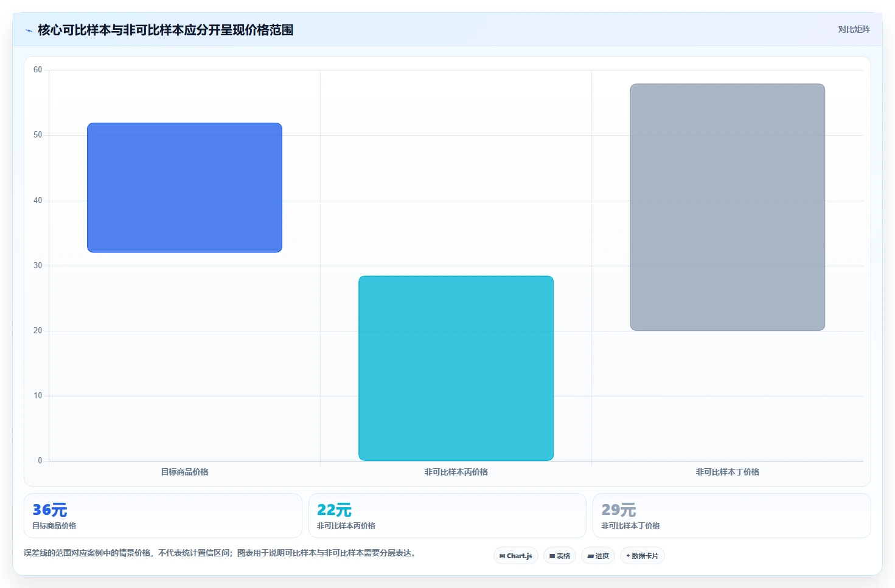Click the teal 非可比样本丙价格 bar
Screen dimensions: 895x588
(456, 368)
